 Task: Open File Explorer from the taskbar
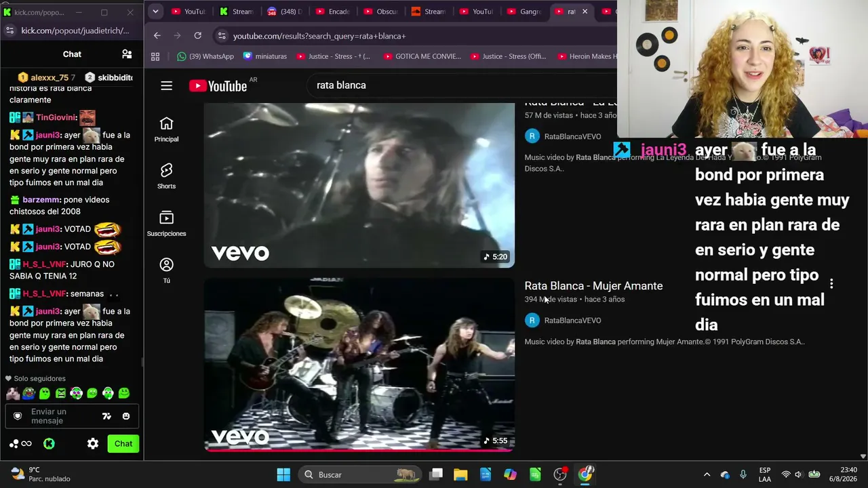point(460,474)
